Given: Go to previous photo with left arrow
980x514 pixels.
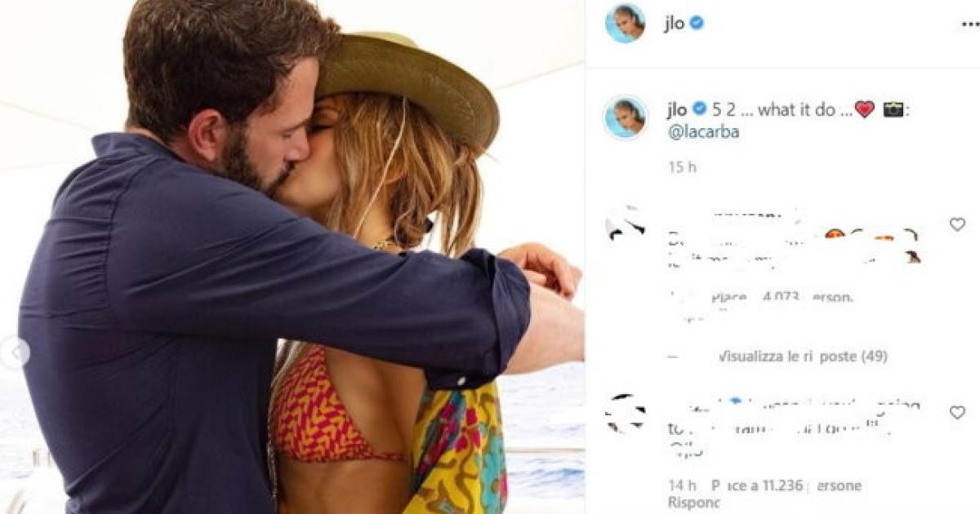Looking at the screenshot, I should point(14,353).
